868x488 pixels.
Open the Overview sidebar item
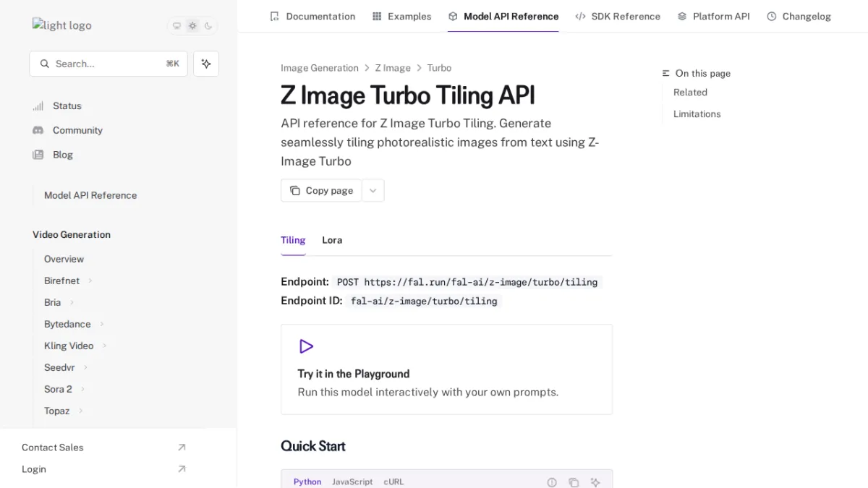tap(64, 259)
